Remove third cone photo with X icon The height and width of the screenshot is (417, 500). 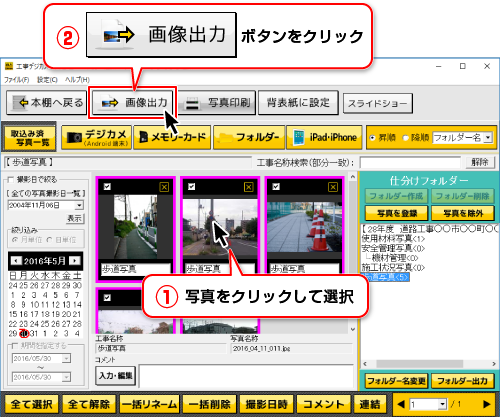click(x=333, y=187)
